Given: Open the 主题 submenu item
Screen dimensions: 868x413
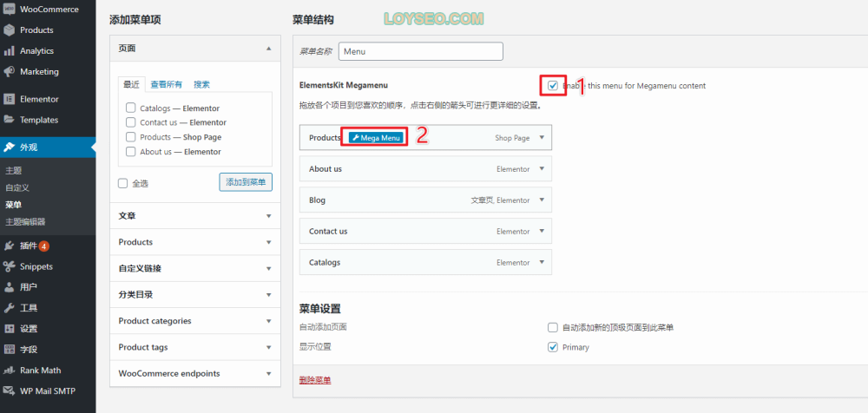Looking at the screenshot, I should pos(14,171).
